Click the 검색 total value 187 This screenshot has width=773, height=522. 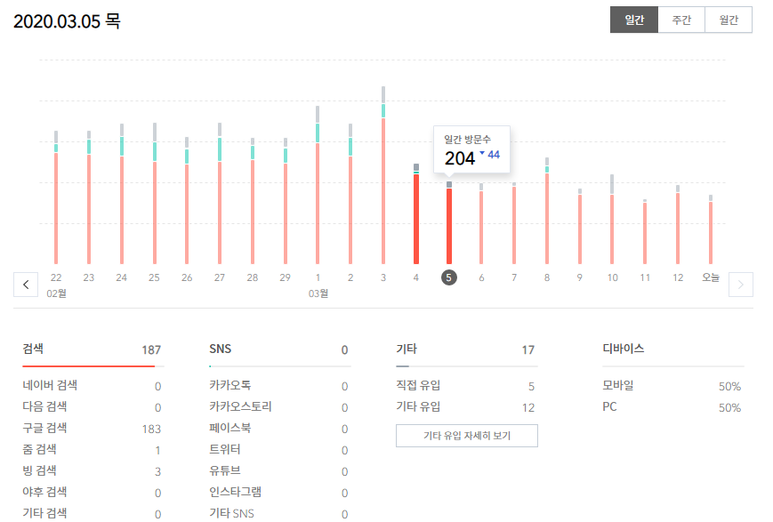coord(151,350)
